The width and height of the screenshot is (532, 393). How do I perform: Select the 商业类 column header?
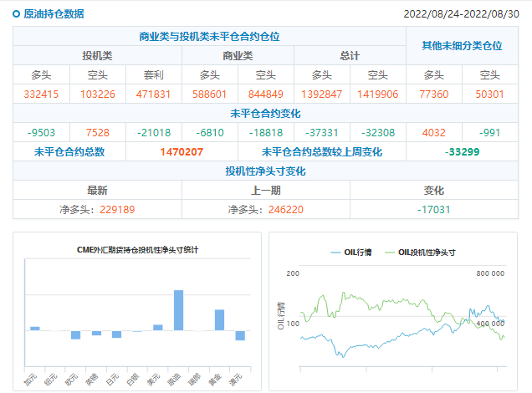pos(238,55)
